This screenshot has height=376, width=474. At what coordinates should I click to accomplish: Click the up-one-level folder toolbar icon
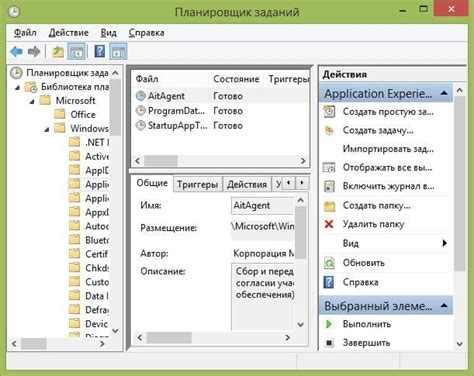tap(58, 52)
